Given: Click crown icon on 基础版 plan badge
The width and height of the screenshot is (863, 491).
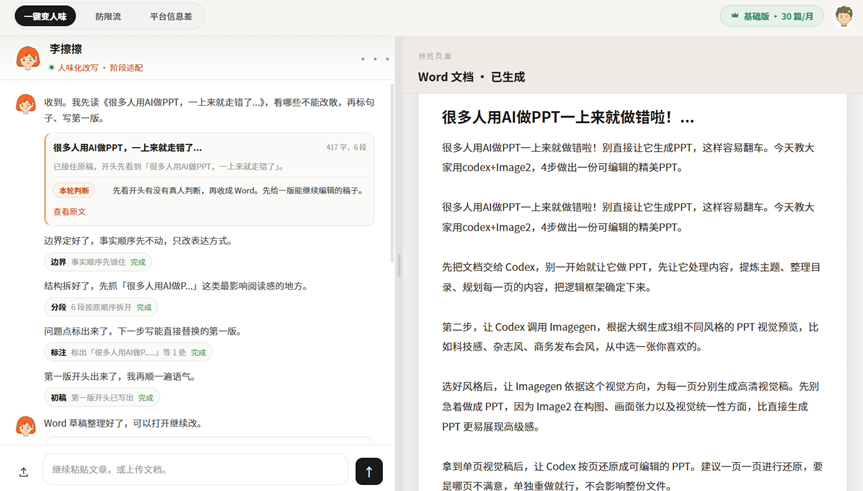Looking at the screenshot, I should [x=734, y=16].
